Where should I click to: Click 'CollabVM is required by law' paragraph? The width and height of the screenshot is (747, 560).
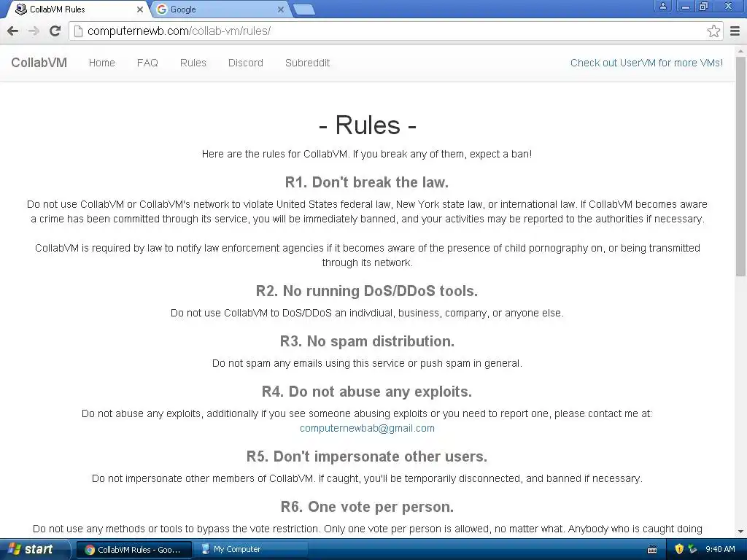tap(367, 255)
